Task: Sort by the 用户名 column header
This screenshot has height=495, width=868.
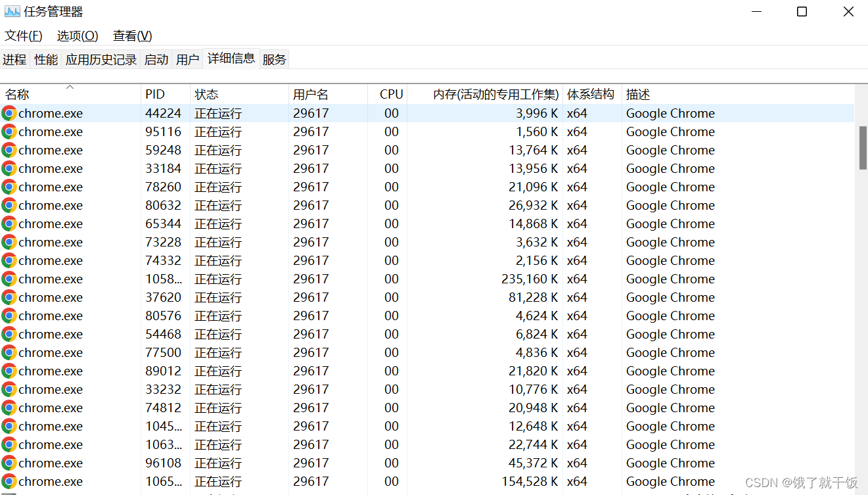Action: tap(328, 94)
